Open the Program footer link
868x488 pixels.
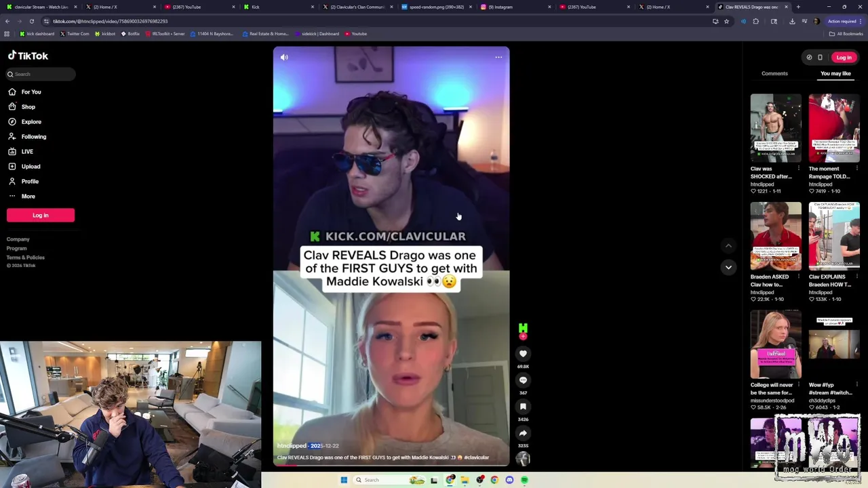[x=17, y=248]
